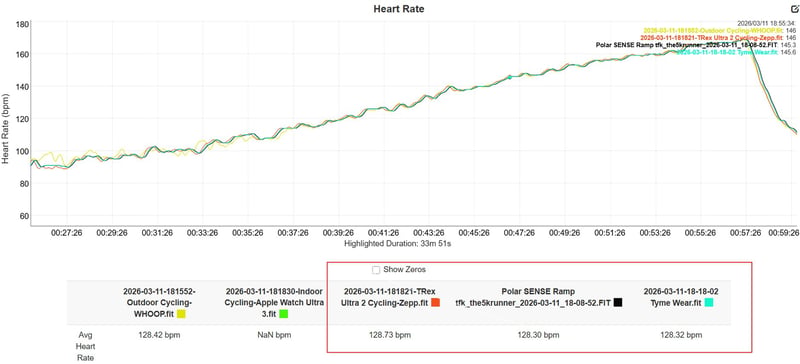
Task: Open the chart export icon at top right
Action: (794, 9)
